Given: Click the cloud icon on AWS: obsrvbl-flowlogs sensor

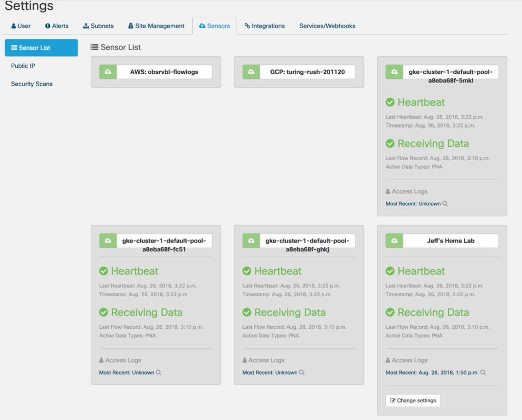Looking at the screenshot, I should point(108,71).
